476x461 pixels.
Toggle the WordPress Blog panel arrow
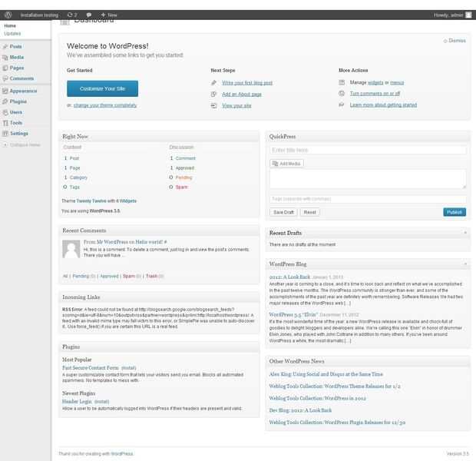[465, 264]
